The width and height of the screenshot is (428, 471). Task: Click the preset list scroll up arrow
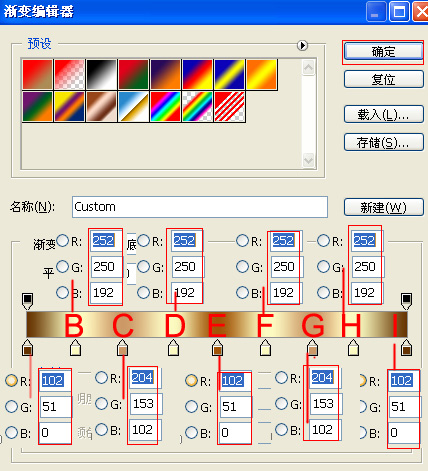[308, 68]
